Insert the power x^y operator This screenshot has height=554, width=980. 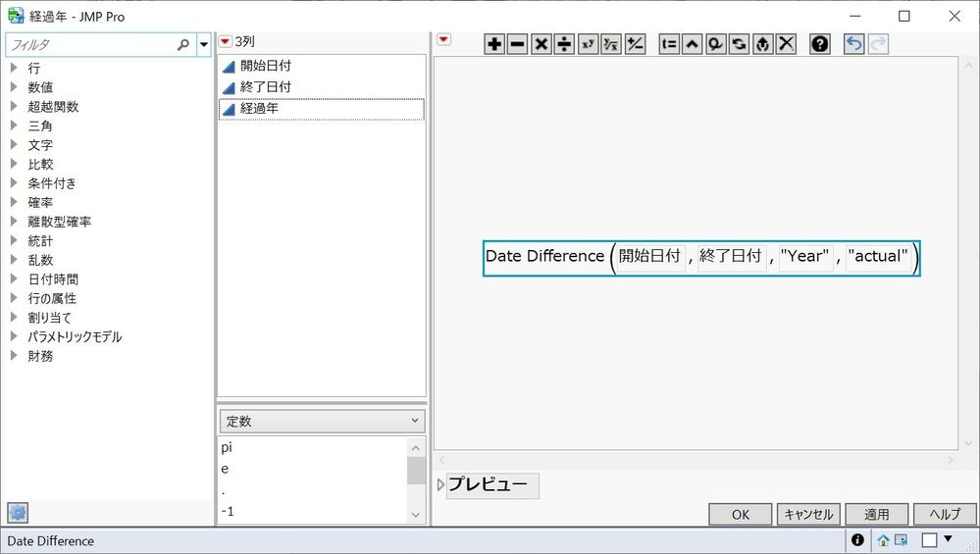589,44
